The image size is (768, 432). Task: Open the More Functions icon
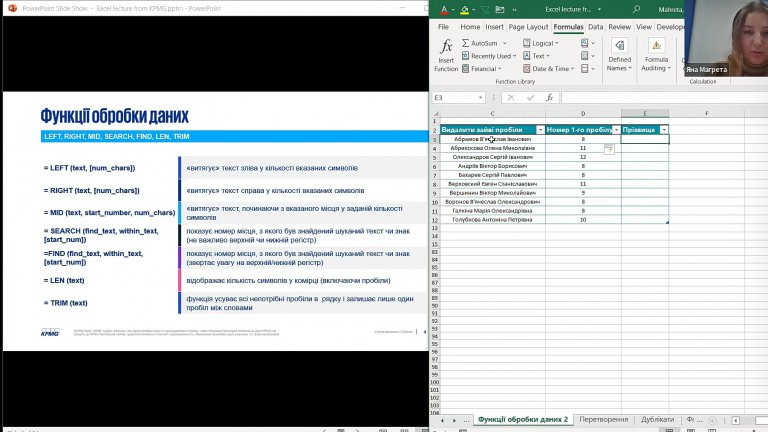coord(587,69)
